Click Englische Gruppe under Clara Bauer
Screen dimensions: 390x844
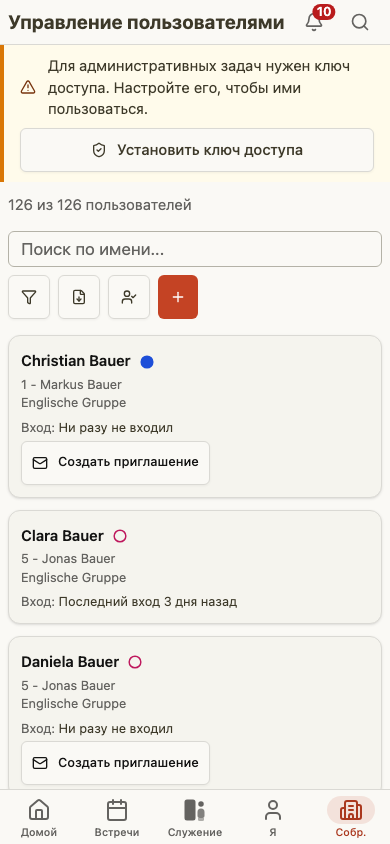[74, 578]
